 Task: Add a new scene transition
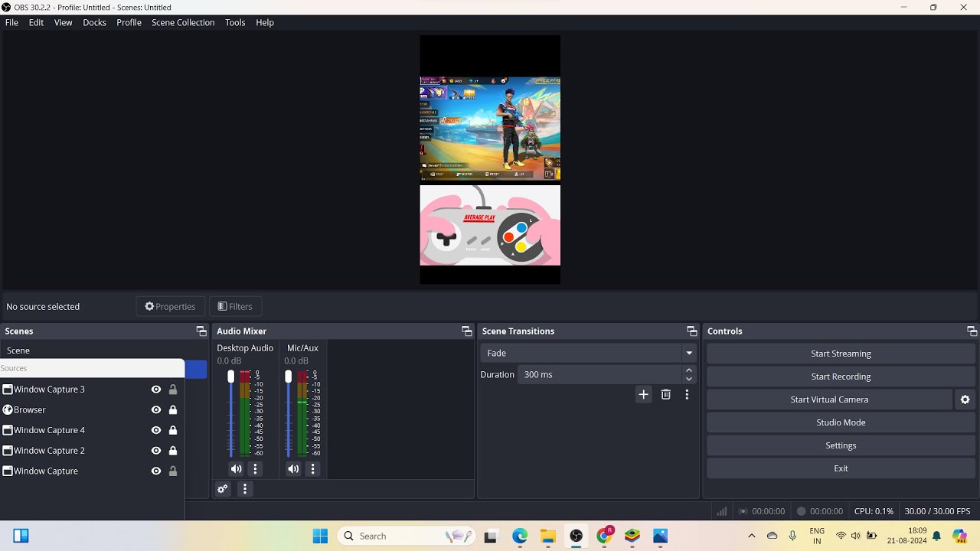644,395
